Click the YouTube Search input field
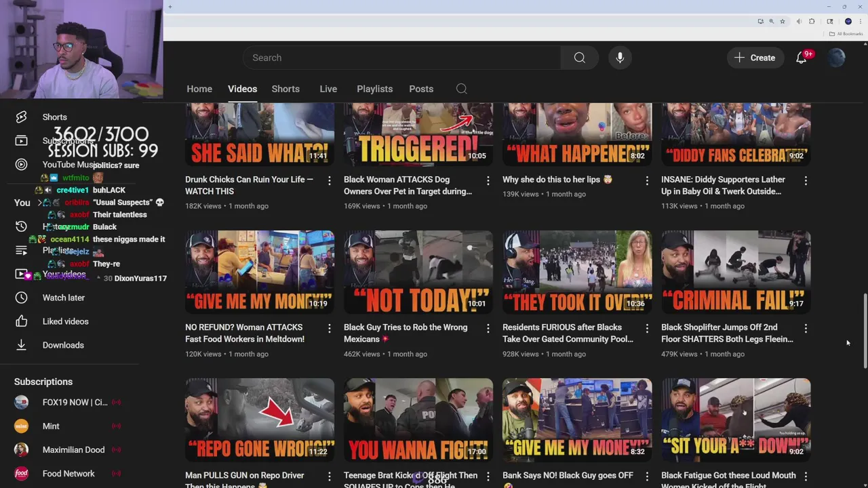 pos(401,58)
